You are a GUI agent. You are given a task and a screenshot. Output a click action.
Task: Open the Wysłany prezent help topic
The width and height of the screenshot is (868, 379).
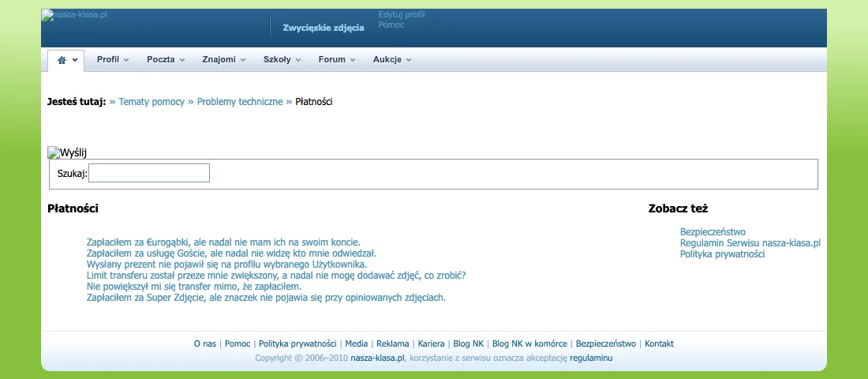[227, 265]
